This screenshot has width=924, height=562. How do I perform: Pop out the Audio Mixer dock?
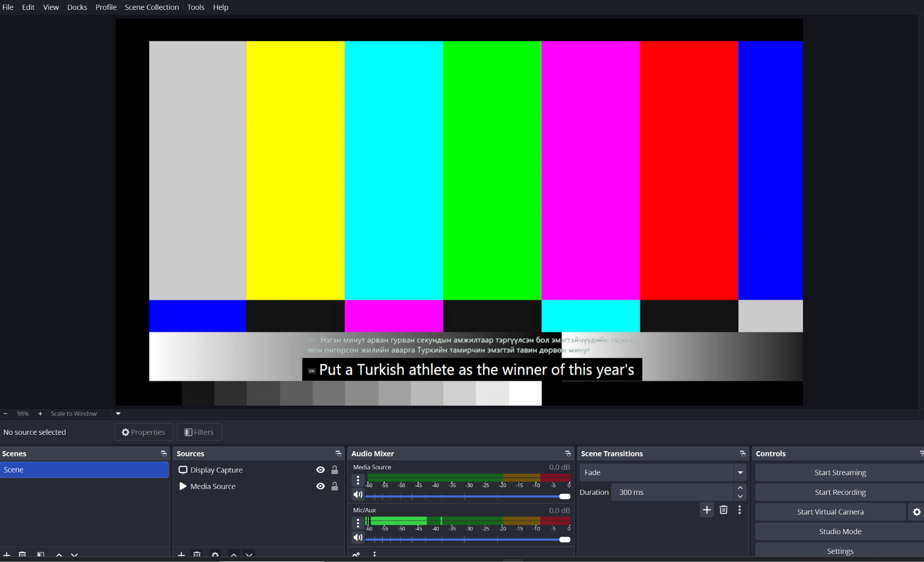click(x=568, y=454)
